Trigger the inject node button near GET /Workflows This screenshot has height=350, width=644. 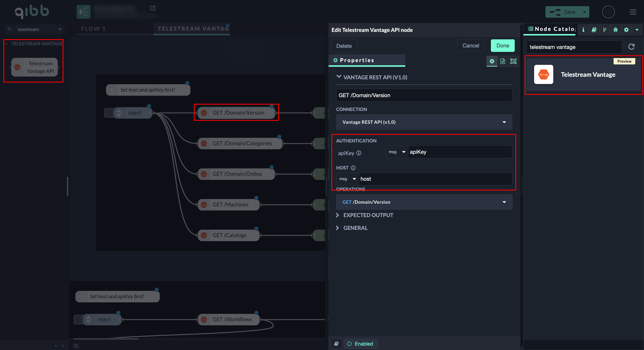[78, 320]
